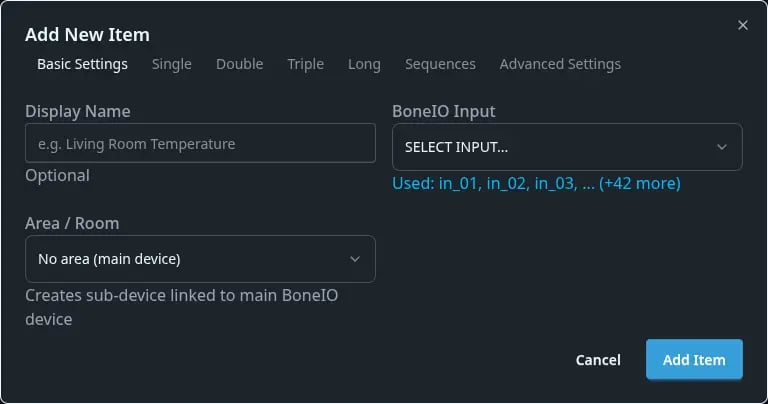Switch to the Basic Settings tab
The width and height of the screenshot is (768, 404).
82,64
